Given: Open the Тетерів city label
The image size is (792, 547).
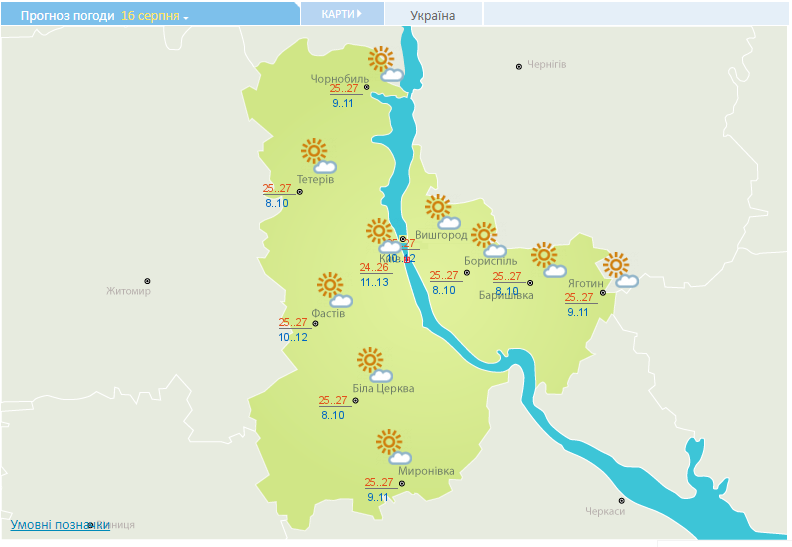Looking at the screenshot, I should coord(315,179).
